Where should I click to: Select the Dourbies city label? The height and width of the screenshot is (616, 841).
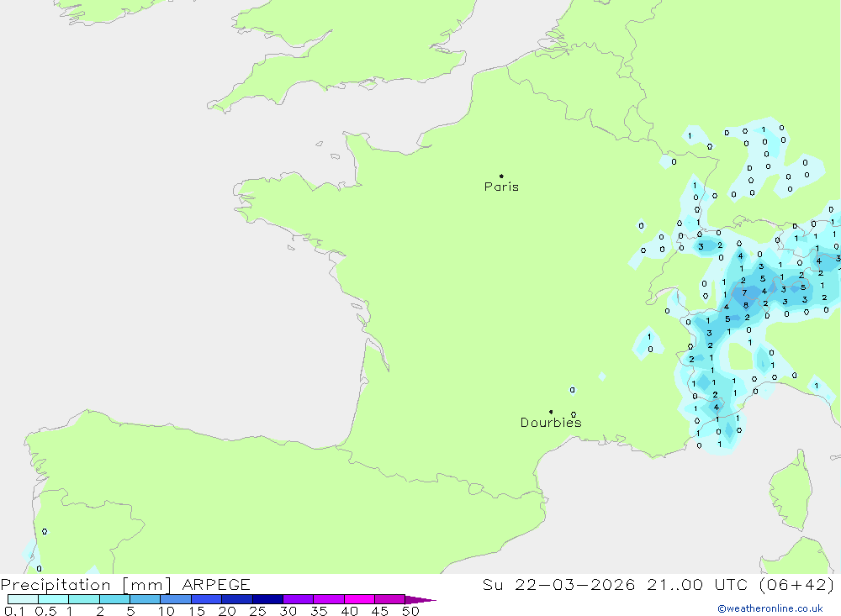pos(550,423)
